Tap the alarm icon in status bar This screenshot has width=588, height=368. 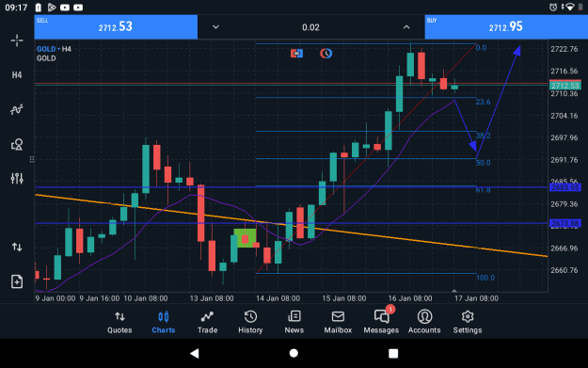point(553,8)
